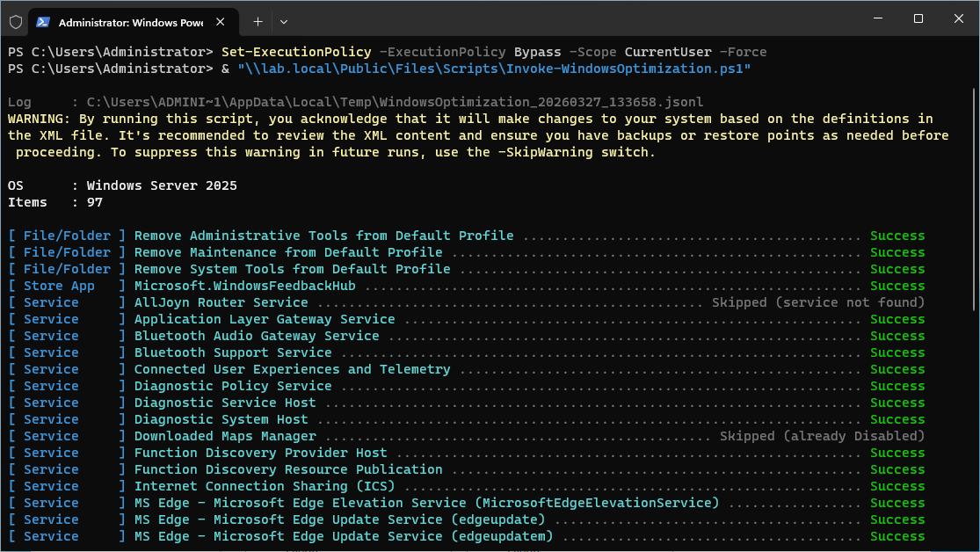Click Connected User Experiences and Telemetry
Image resolution: width=980 pixels, height=552 pixels.
pos(292,369)
